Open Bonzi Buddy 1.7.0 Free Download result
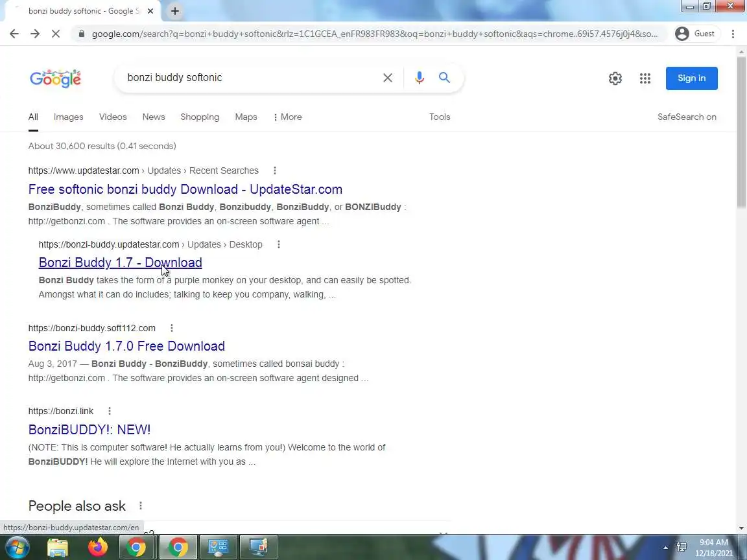The width and height of the screenshot is (747, 560). pos(126,346)
